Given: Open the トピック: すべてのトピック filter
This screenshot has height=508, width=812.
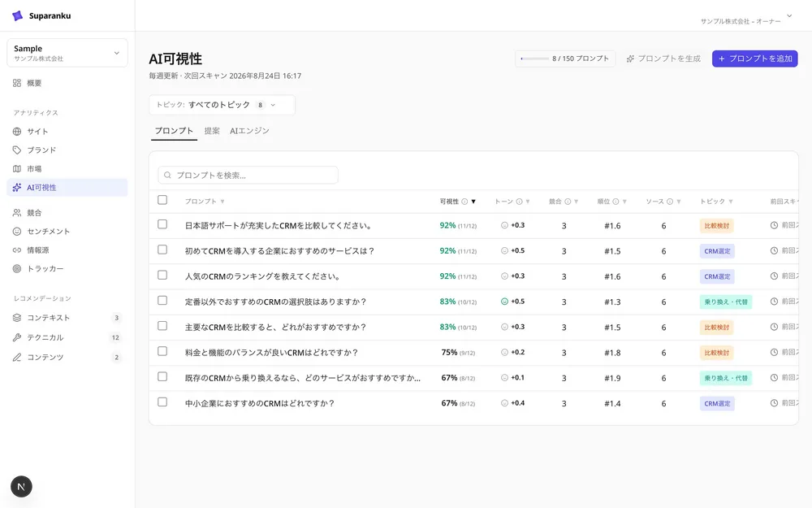Looking at the screenshot, I should point(222,105).
